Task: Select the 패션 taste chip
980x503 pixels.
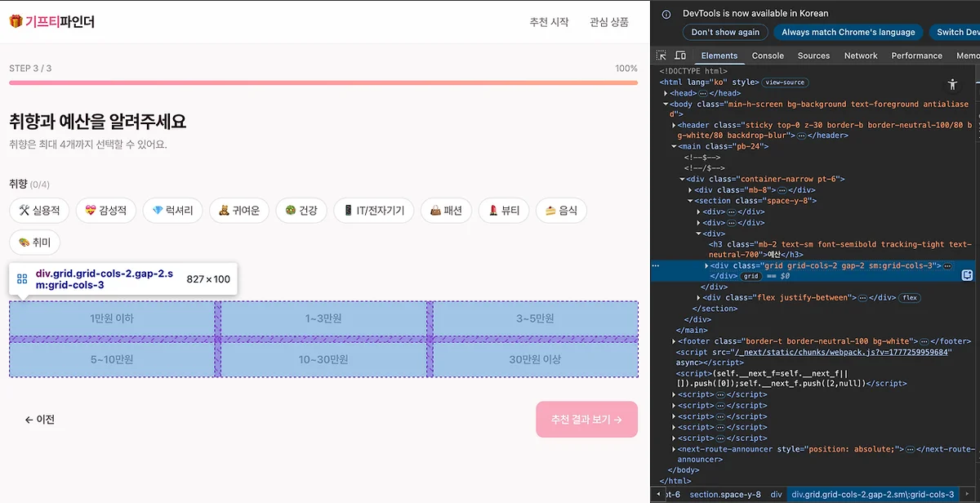Action: tap(446, 211)
